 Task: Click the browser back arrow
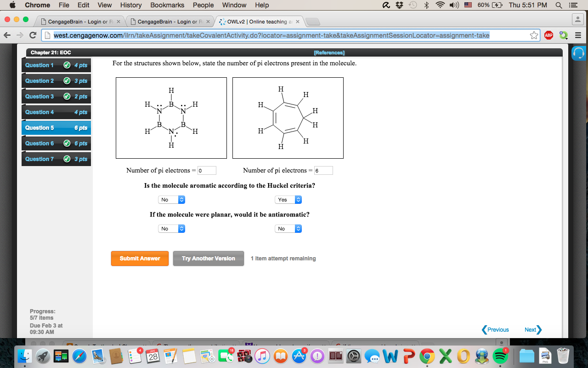click(7, 35)
